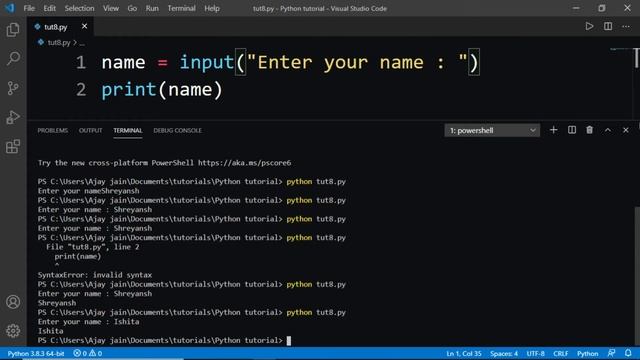Click the feedback icon in status bar
The image size is (640, 360).
pos(611,353)
